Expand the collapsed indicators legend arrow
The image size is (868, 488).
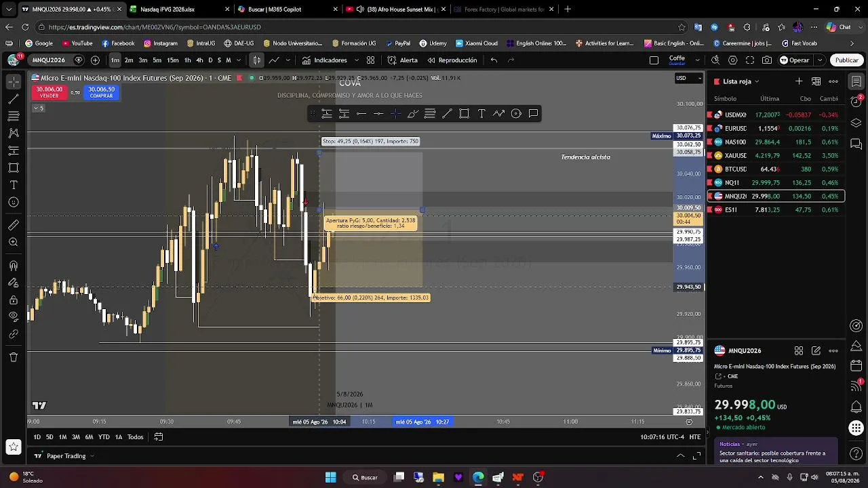pyautogui.click(x=38, y=108)
